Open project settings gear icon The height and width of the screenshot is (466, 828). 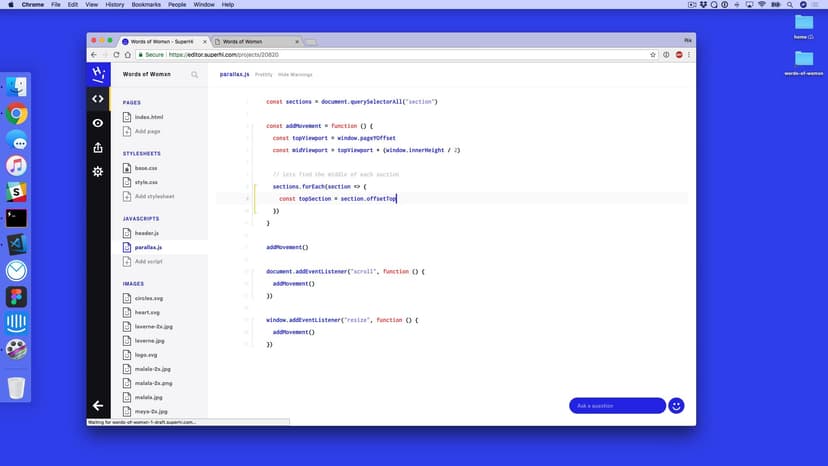click(x=98, y=172)
